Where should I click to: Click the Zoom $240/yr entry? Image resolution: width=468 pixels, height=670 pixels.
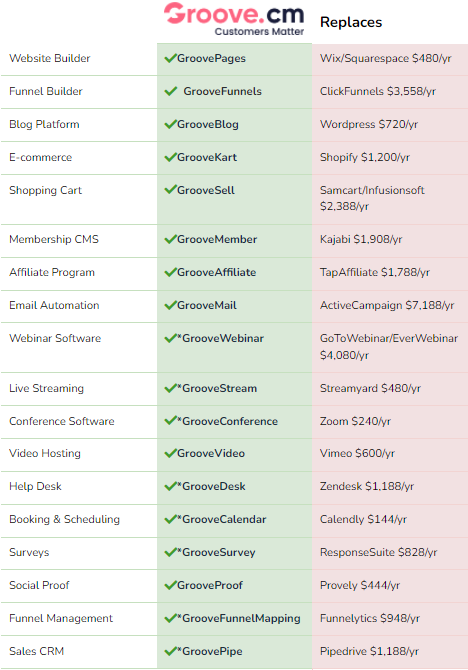point(355,421)
